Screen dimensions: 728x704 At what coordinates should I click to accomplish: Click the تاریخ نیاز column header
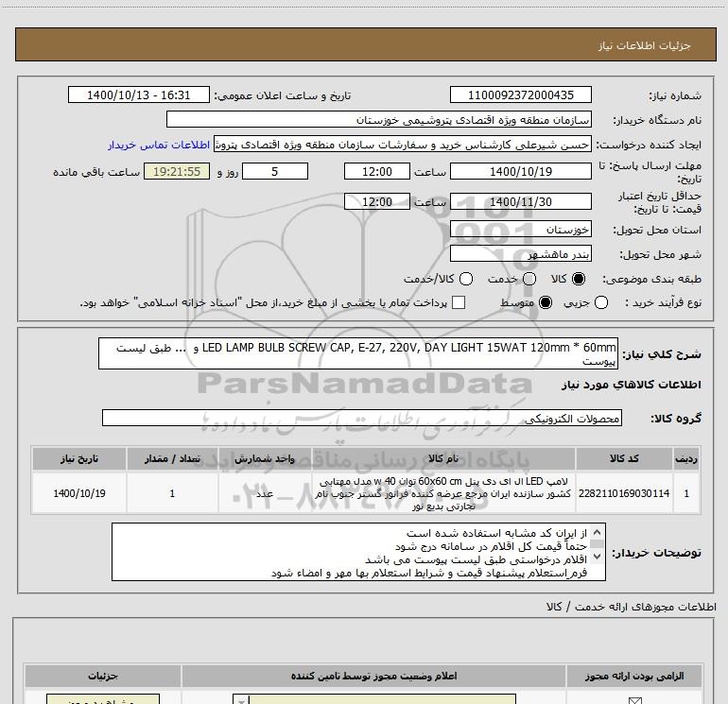79,458
